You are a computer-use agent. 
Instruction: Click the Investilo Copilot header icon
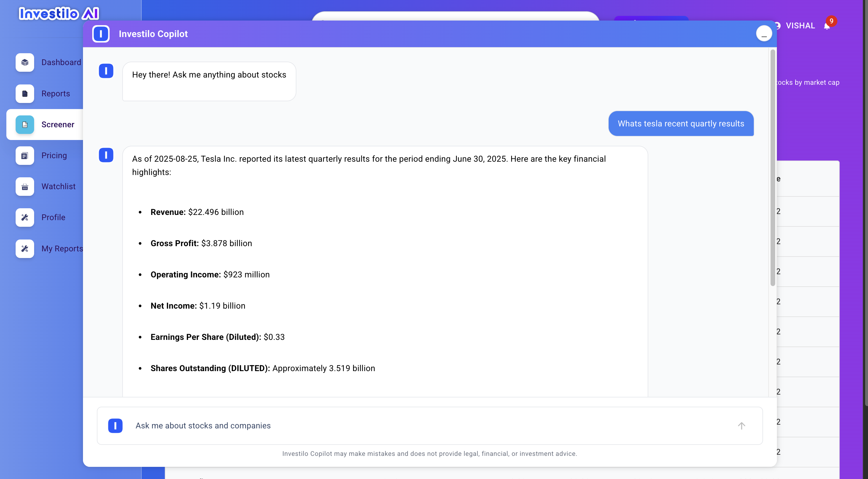point(101,34)
